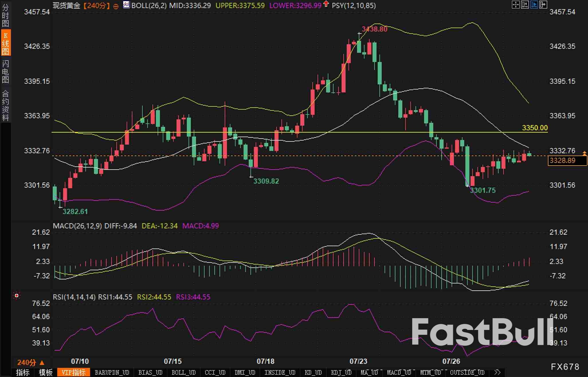Open the 【240分】 period dropdown in title
588x377 pixels.
pos(97,5)
